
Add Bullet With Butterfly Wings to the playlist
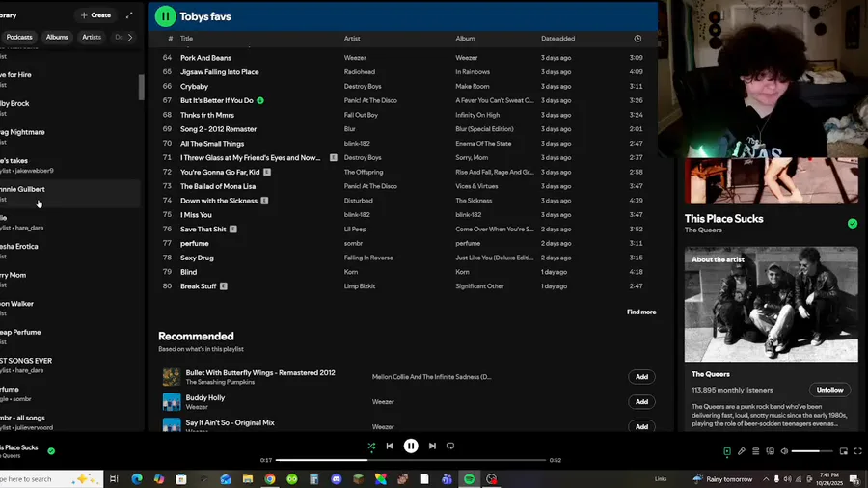[x=641, y=377]
